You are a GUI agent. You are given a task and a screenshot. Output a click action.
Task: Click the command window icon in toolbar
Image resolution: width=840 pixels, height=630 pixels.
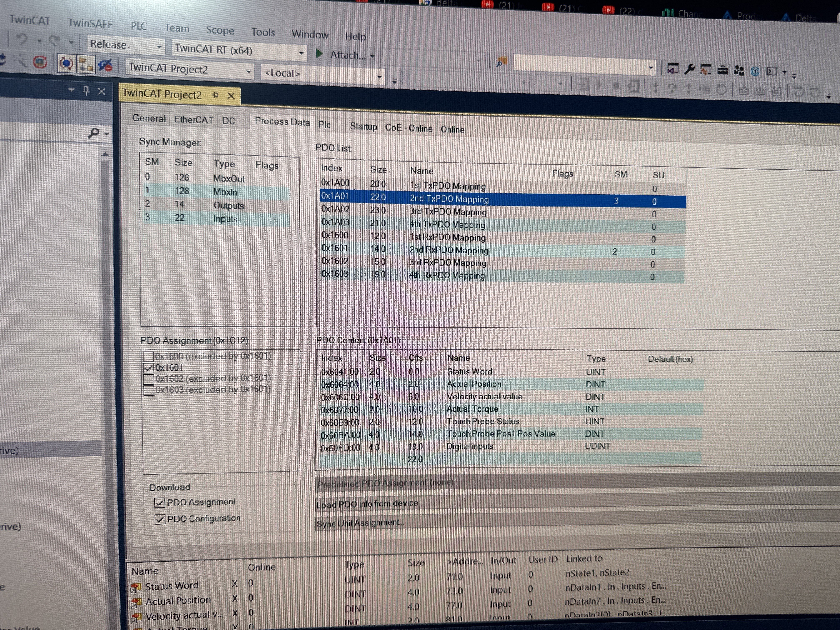[772, 71]
